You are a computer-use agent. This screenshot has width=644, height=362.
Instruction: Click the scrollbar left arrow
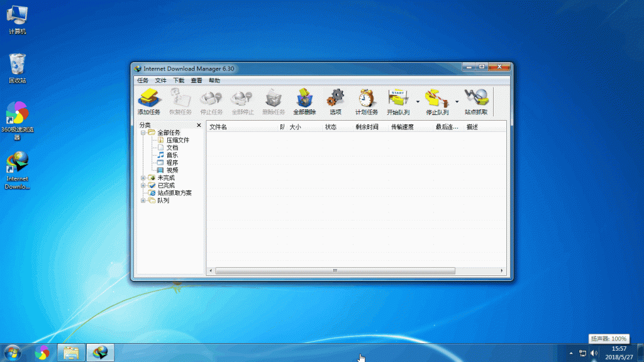click(x=211, y=271)
